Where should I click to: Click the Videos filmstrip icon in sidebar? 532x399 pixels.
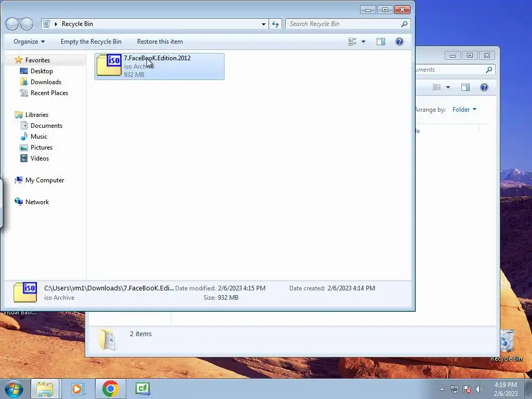(24, 158)
